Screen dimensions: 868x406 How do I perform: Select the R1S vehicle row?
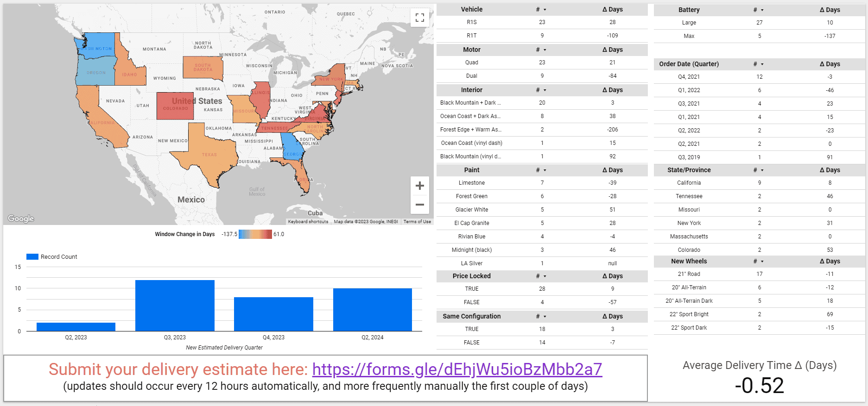542,22
